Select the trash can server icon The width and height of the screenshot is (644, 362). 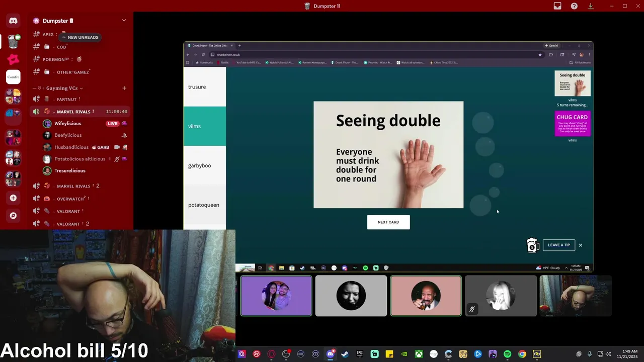coord(14,41)
